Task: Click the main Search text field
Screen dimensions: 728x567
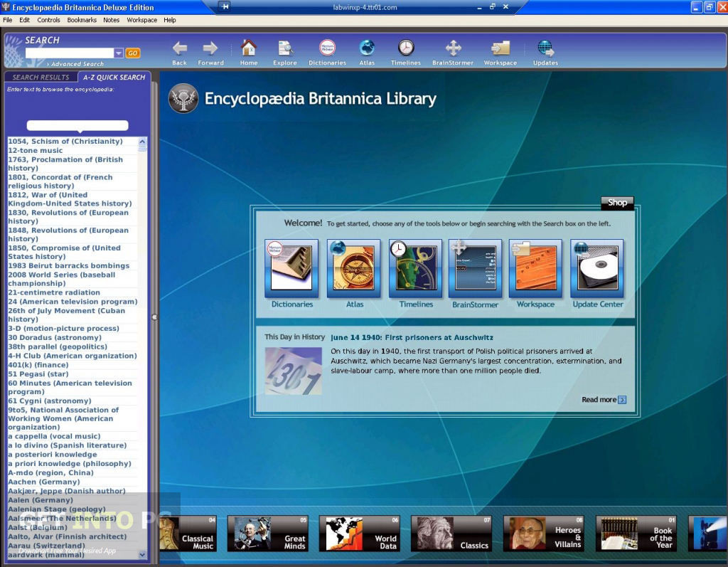Action: pyautogui.click(x=70, y=53)
